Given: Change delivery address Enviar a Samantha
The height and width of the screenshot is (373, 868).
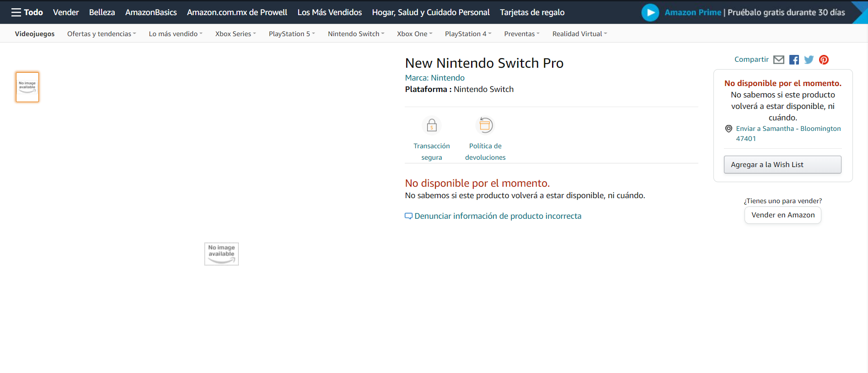Looking at the screenshot, I should 788,134.
